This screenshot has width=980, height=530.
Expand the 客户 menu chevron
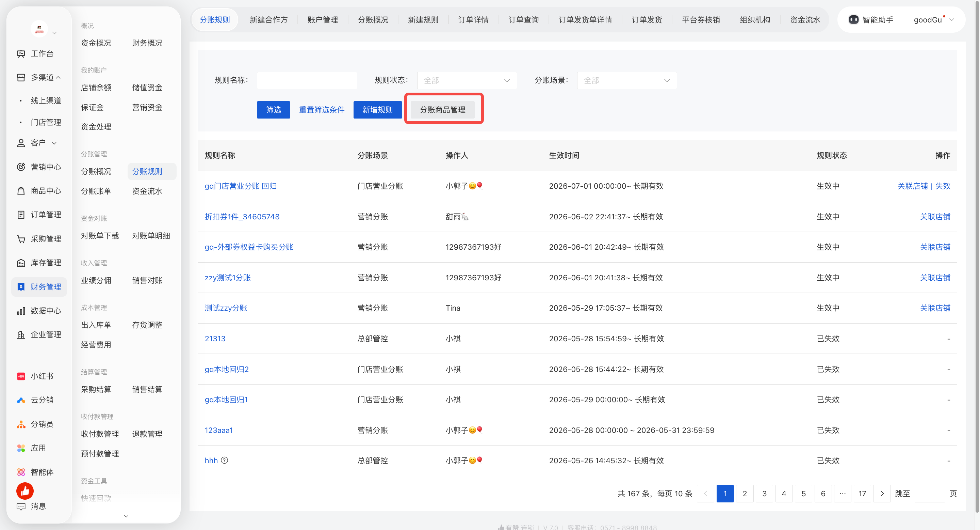click(54, 143)
